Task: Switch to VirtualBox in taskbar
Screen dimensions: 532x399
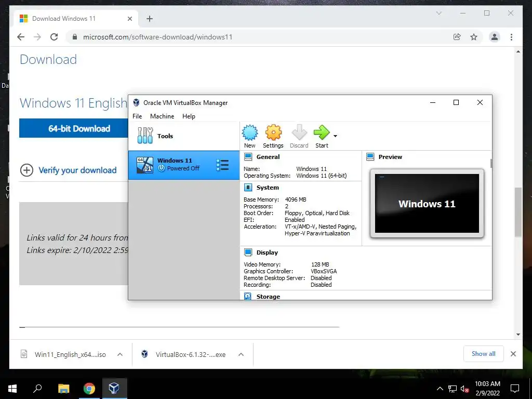Action: click(114, 388)
